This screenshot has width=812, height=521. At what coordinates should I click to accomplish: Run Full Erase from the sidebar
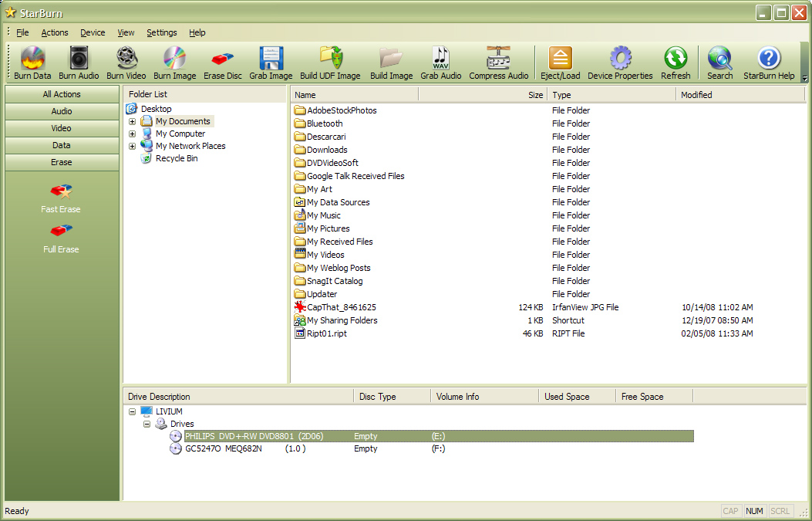61,239
